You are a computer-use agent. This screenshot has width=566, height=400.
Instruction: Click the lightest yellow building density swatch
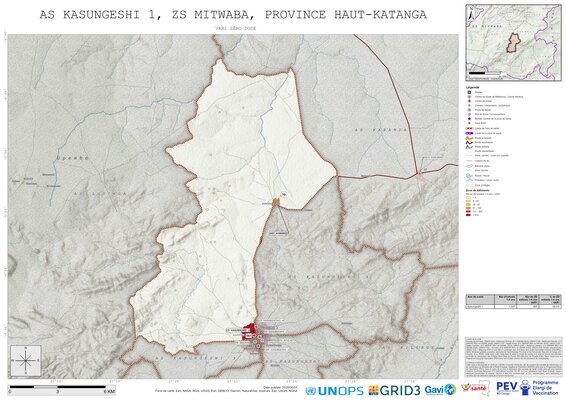(469, 198)
